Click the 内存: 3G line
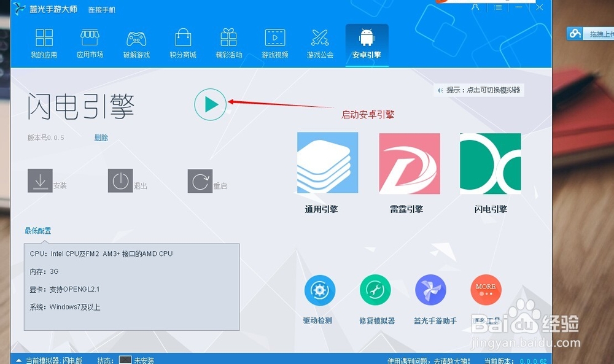614x364 pixels. 44,271
